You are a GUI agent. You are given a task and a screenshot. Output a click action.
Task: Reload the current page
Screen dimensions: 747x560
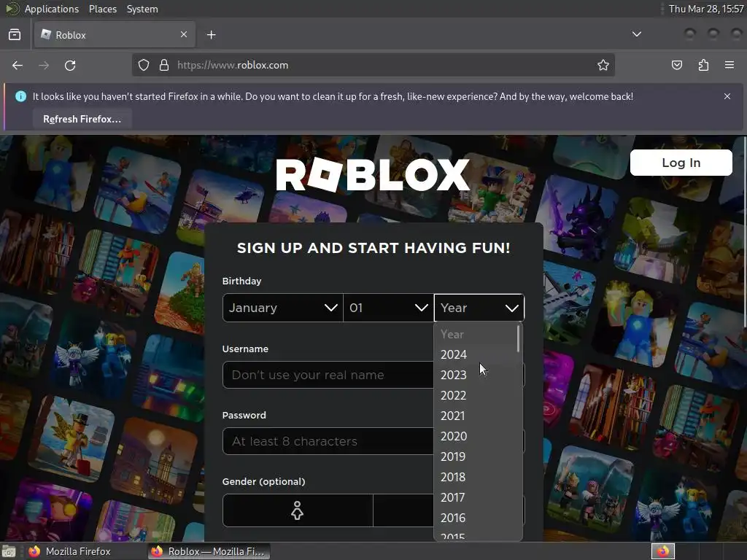pyautogui.click(x=70, y=65)
